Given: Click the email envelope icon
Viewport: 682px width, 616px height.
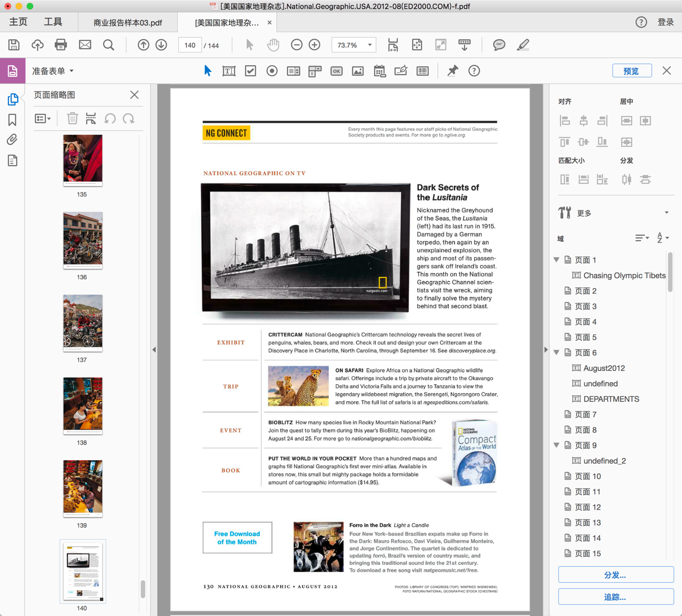Looking at the screenshot, I should point(85,45).
